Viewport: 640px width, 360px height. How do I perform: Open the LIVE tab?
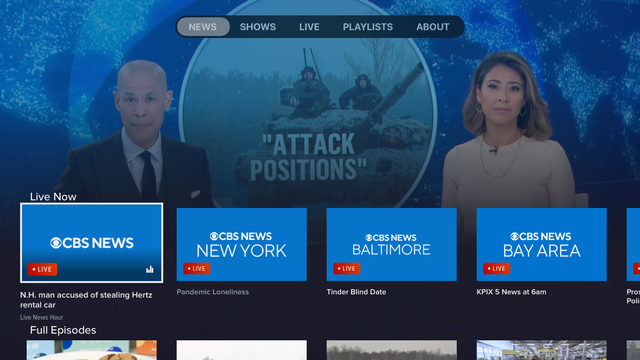click(x=309, y=27)
